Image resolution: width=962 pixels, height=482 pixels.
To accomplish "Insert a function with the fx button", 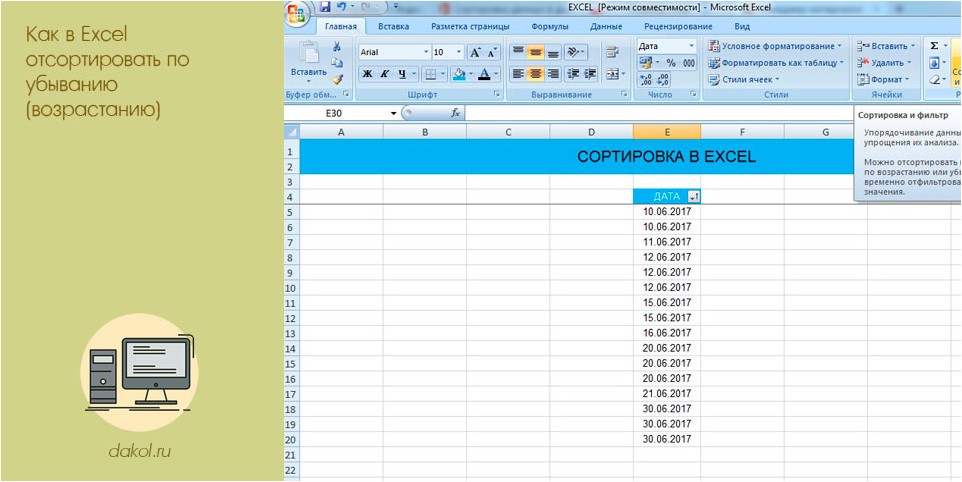I will [455, 113].
